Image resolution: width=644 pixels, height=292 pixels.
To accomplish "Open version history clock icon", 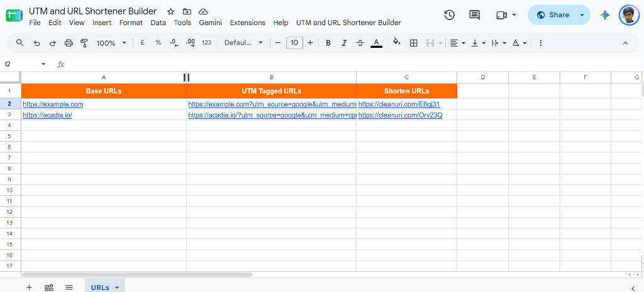I will tap(449, 15).
